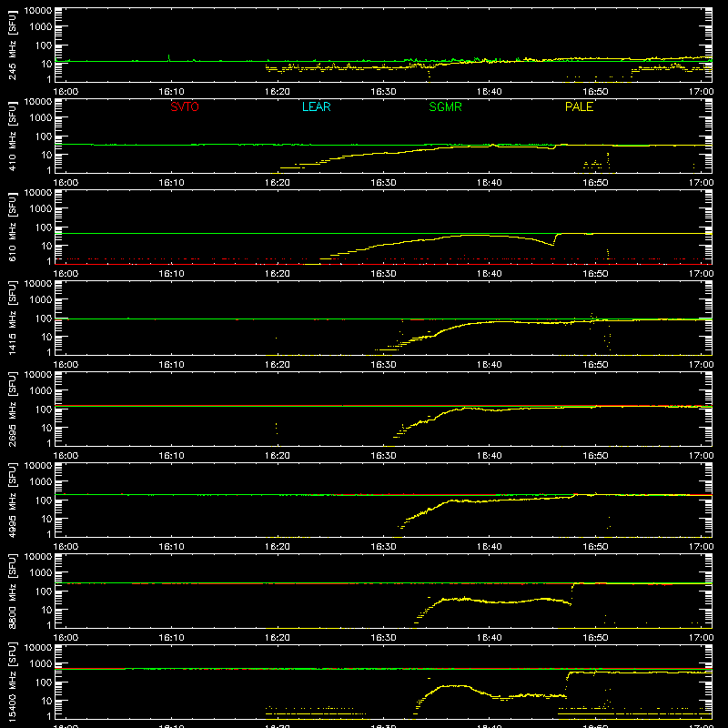Click the yellow PALE station legend label
Screen dimensions: 728x728
pos(579,106)
